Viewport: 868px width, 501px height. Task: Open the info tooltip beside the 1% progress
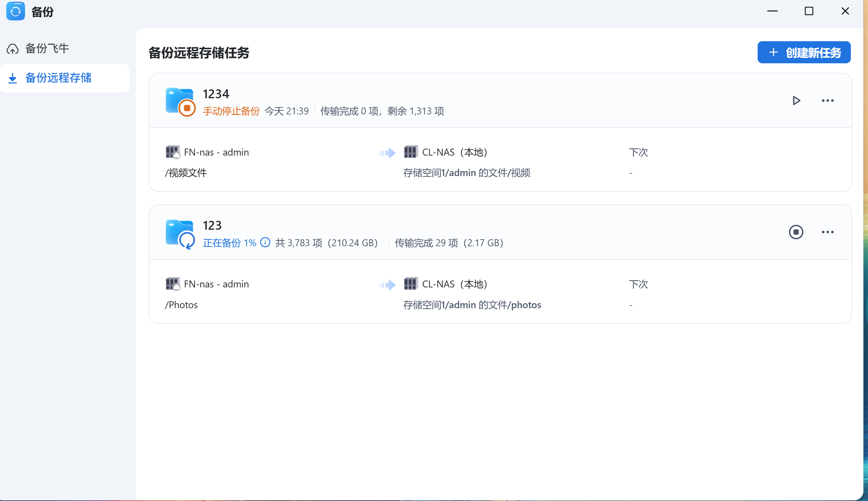pyautogui.click(x=265, y=243)
